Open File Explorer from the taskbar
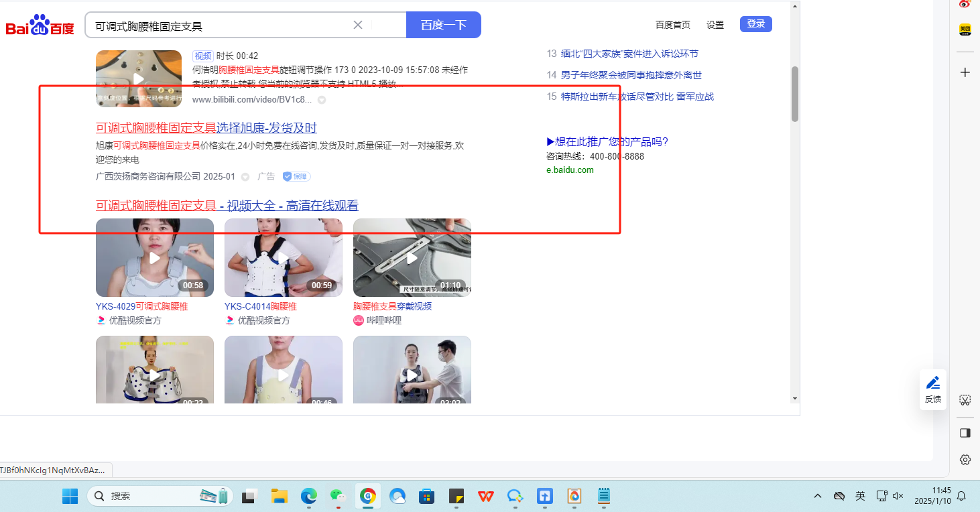Screen dimensions: 980x512 click(279, 497)
